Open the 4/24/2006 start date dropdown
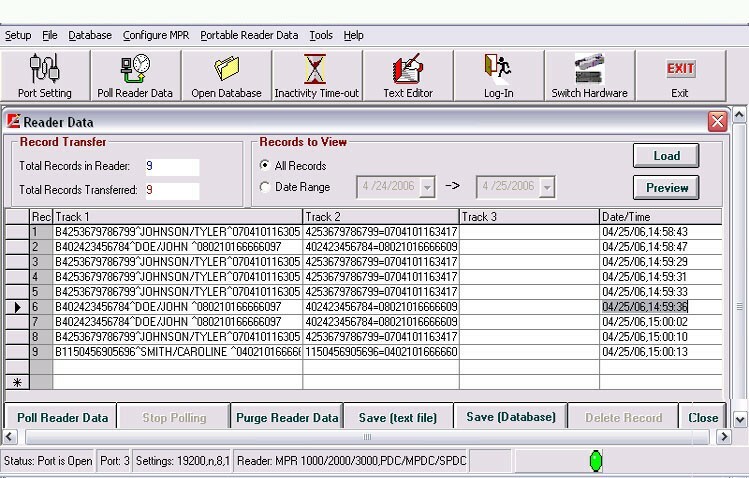The width and height of the screenshot is (749, 478). click(x=427, y=187)
